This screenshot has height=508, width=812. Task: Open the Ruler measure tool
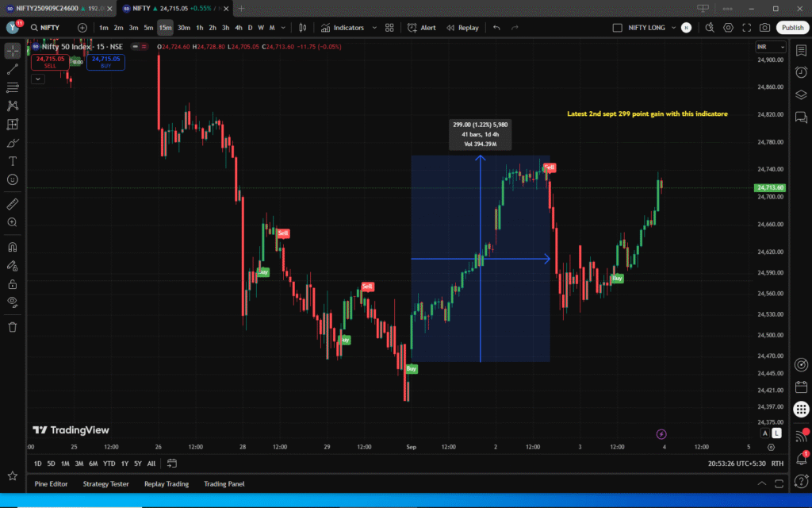click(13, 204)
